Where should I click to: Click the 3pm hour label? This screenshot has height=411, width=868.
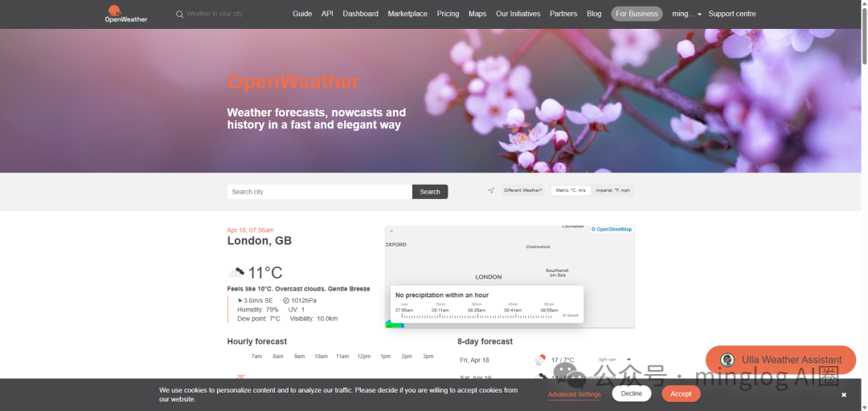428,356
